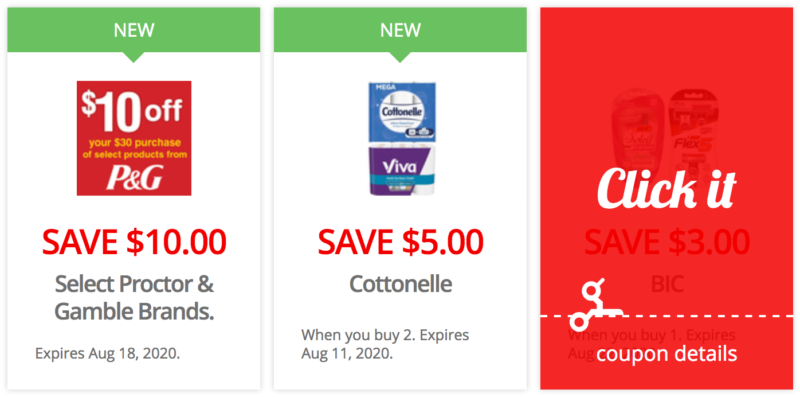The width and height of the screenshot is (800, 397).
Task: Click the NEW banner on Cottonelle coupon
Action: 400,30
